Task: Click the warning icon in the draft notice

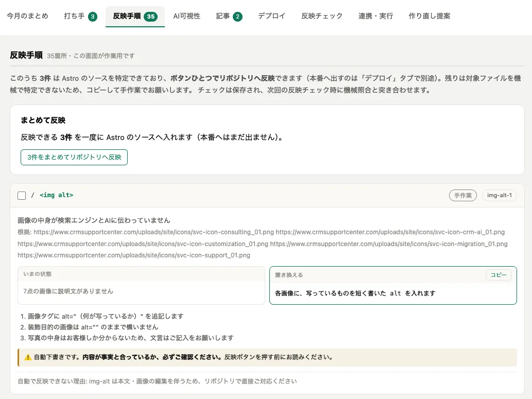Action: pos(28,357)
